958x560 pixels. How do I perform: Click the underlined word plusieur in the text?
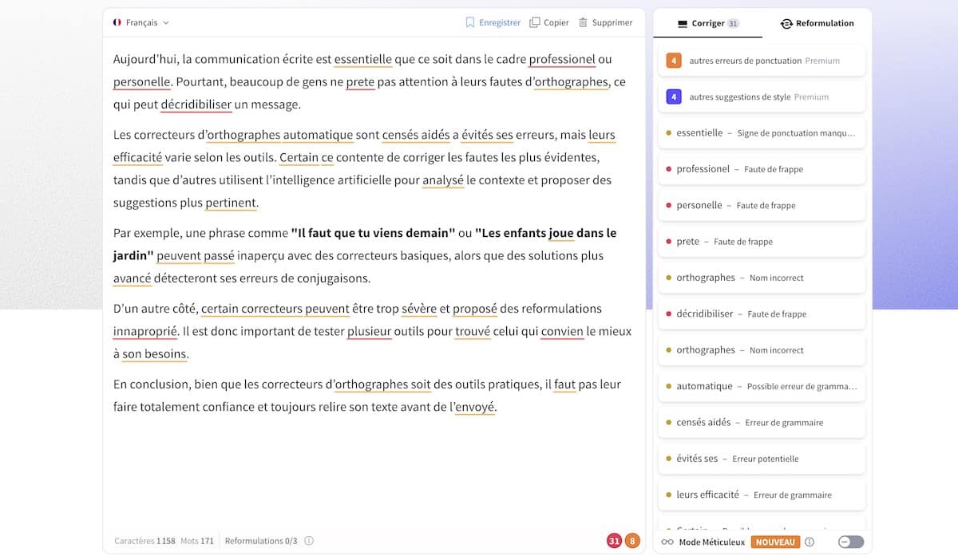click(x=370, y=331)
